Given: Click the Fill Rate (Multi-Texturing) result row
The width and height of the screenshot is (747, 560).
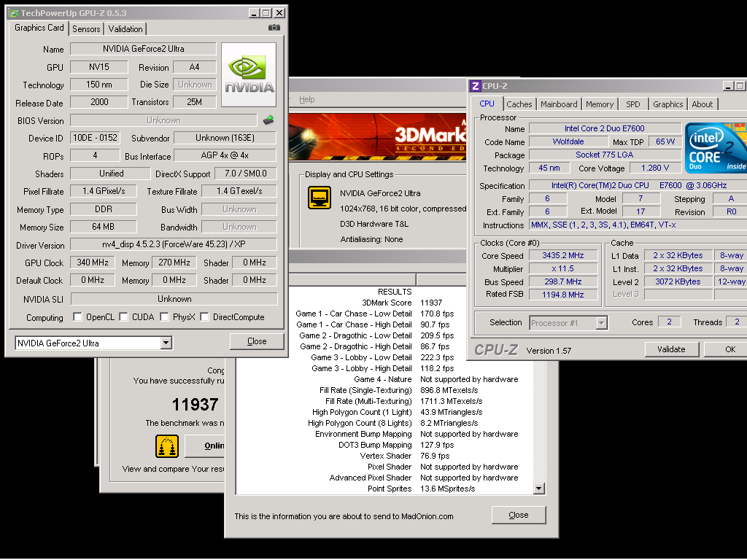Looking at the screenshot, I should tap(403, 402).
